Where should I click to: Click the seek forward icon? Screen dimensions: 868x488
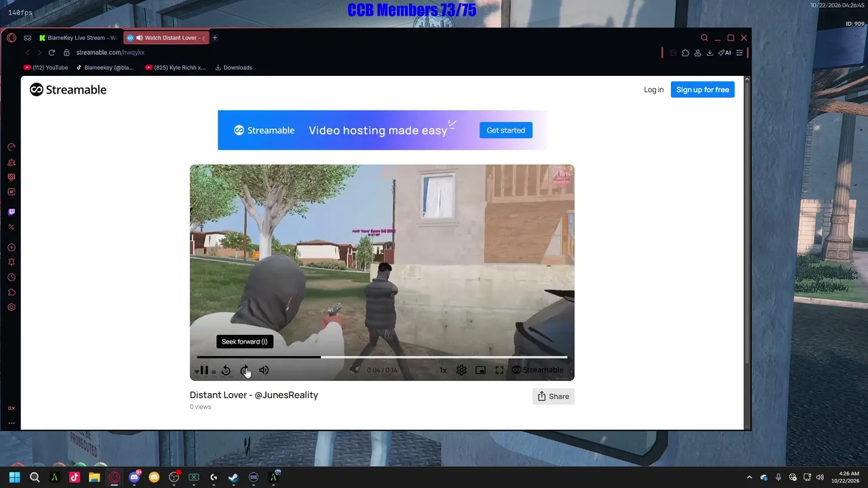[x=245, y=370]
